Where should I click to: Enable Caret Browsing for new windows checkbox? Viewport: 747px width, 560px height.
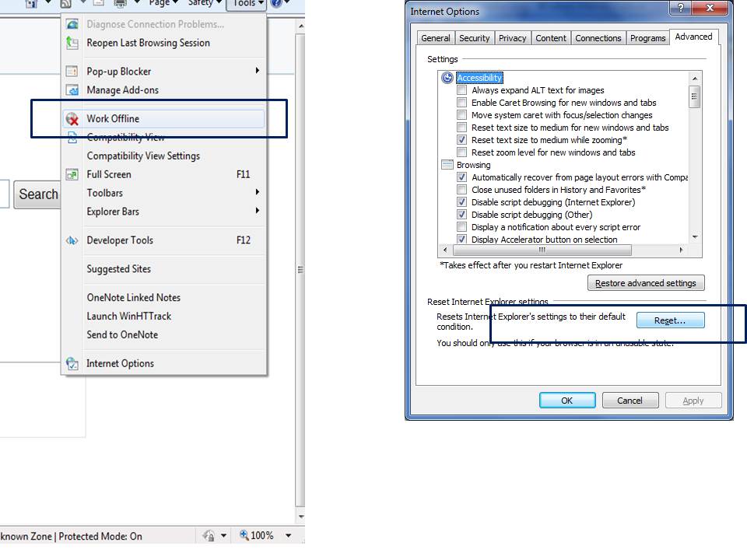(461, 103)
